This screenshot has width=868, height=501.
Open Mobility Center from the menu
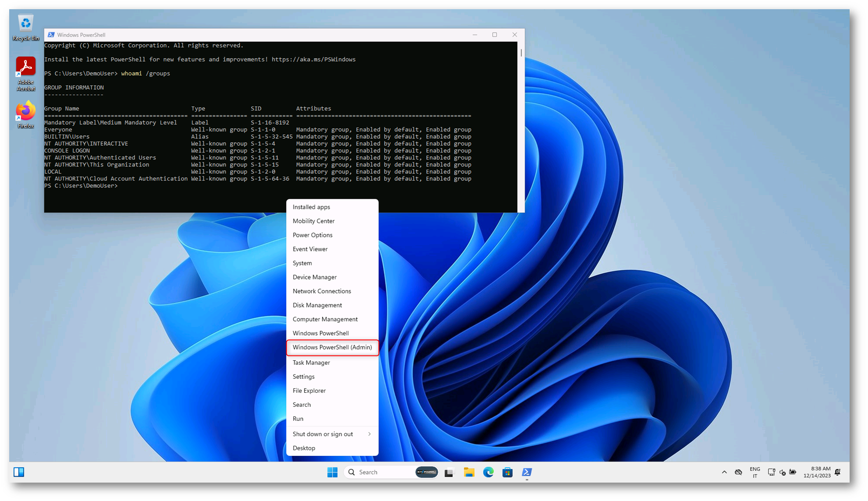tap(332, 221)
